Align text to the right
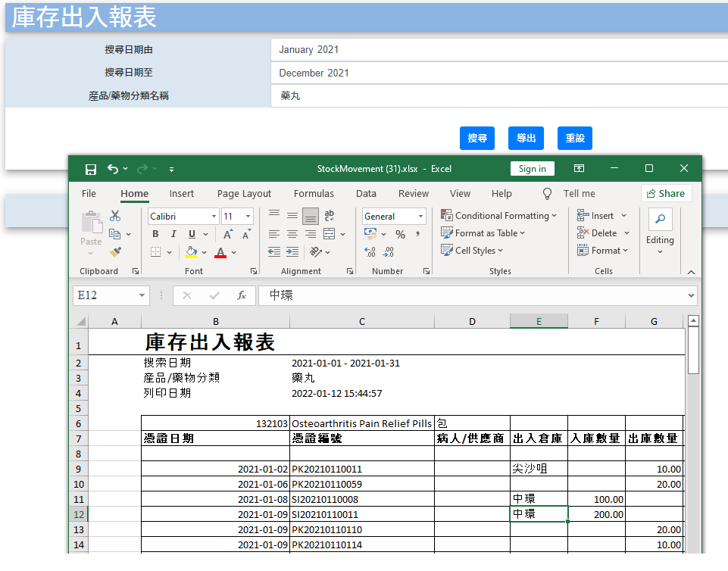Screen dimensions: 728x571 pos(311,234)
